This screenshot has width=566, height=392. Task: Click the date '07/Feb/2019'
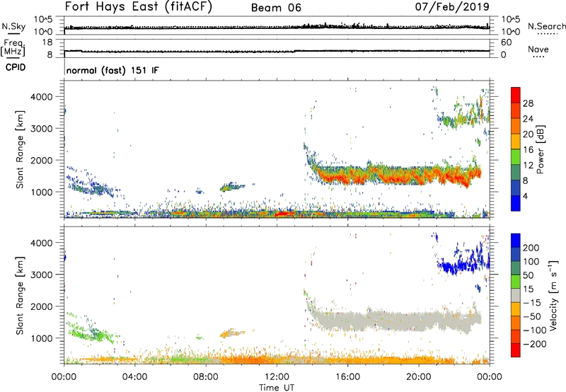pyautogui.click(x=452, y=6)
